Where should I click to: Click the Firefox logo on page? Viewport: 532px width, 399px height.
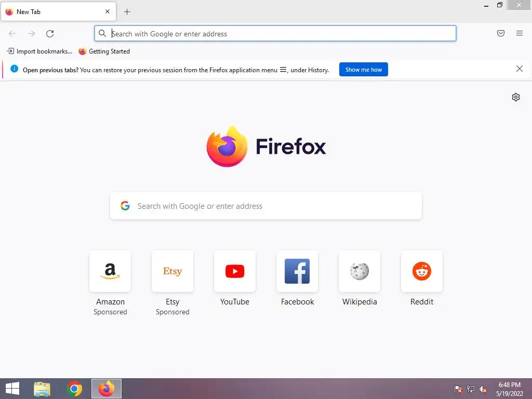tap(227, 147)
